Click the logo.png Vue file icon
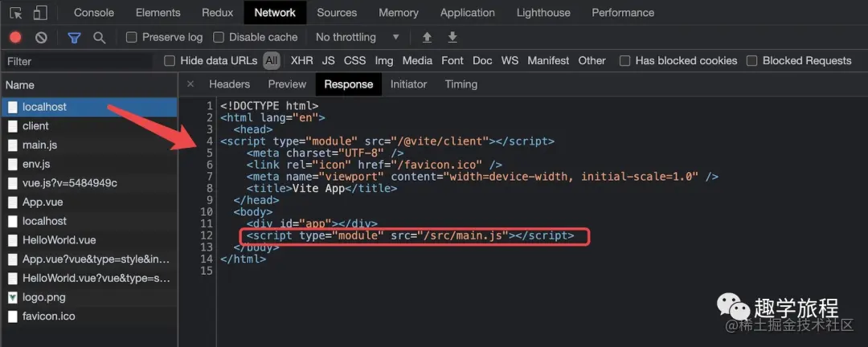868x347 pixels. coord(13,298)
